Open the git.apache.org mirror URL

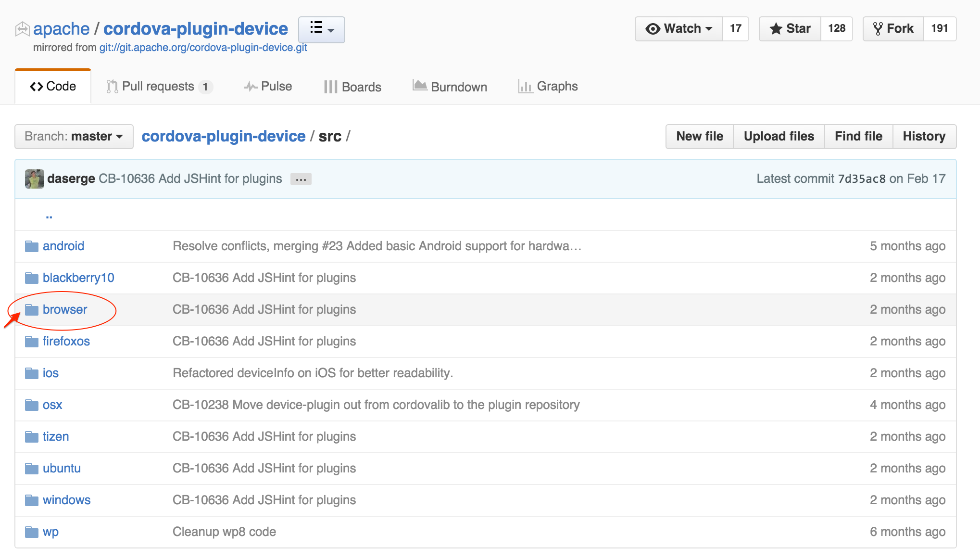click(203, 48)
